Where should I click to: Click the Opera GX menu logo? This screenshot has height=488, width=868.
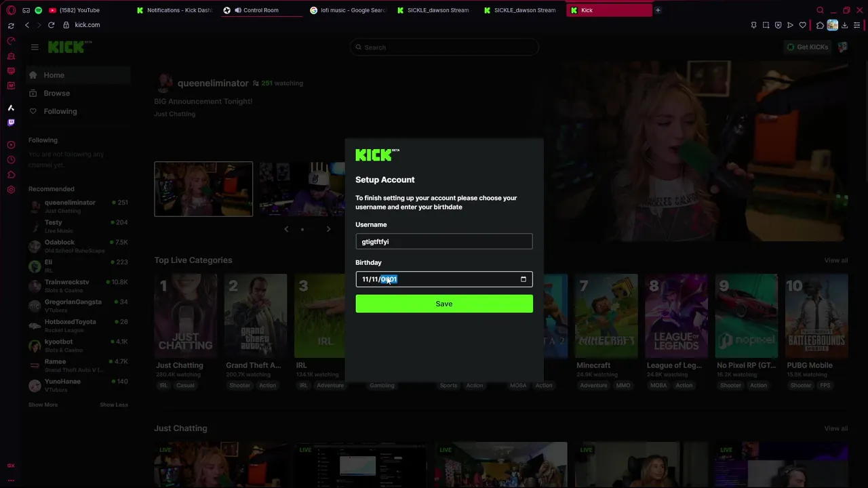coord(11,10)
